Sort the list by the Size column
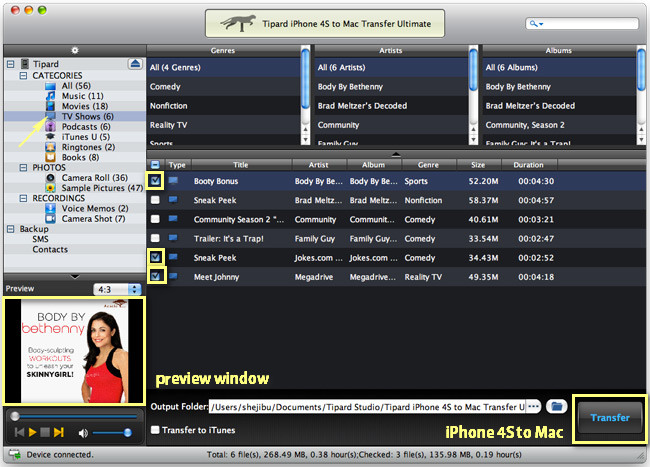 [x=478, y=165]
